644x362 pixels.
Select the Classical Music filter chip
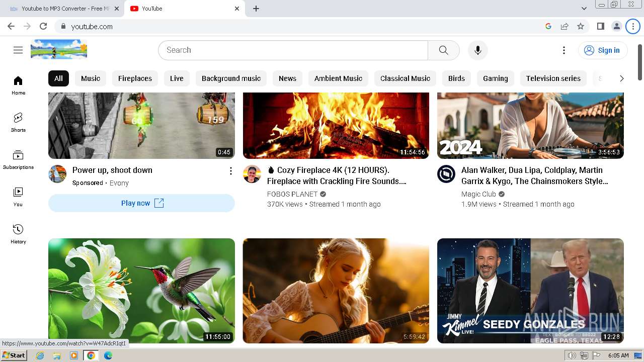405,78
